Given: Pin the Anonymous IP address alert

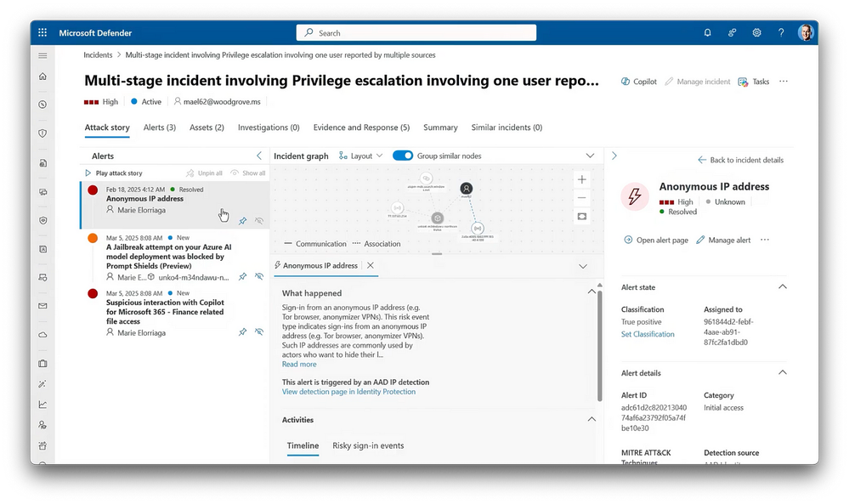Looking at the screenshot, I should pos(242,221).
